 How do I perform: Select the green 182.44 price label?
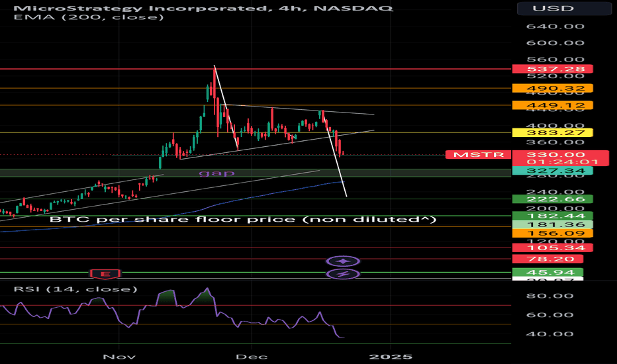[553, 216]
